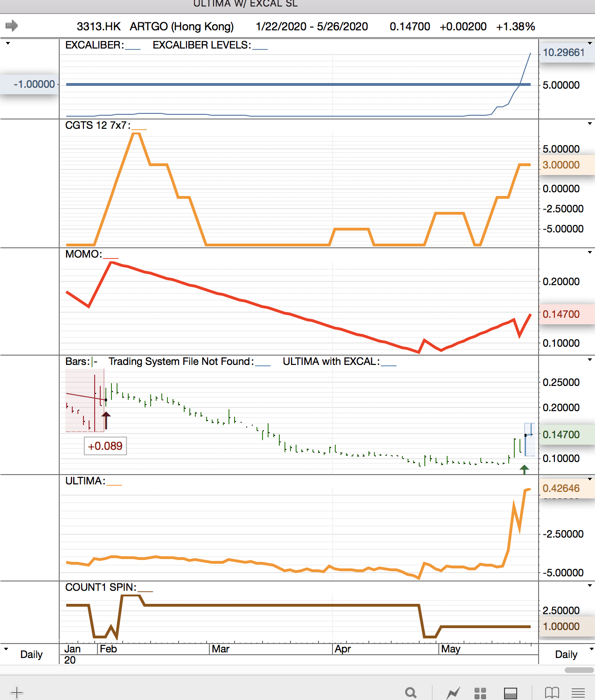595x700 pixels.
Task: Click the gray arrow icon beside 3313.HK
Action: pyautogui.click(x=12, y=26)
